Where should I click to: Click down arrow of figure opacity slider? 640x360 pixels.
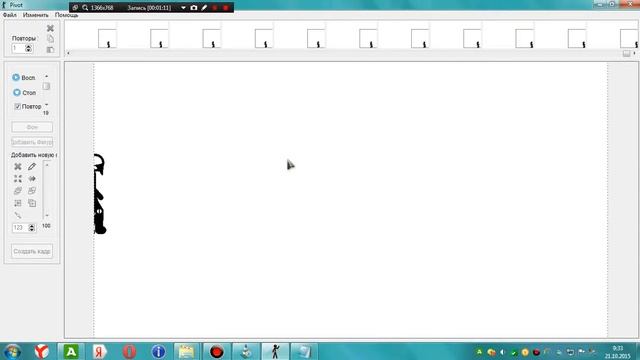[x=47, y=216]
